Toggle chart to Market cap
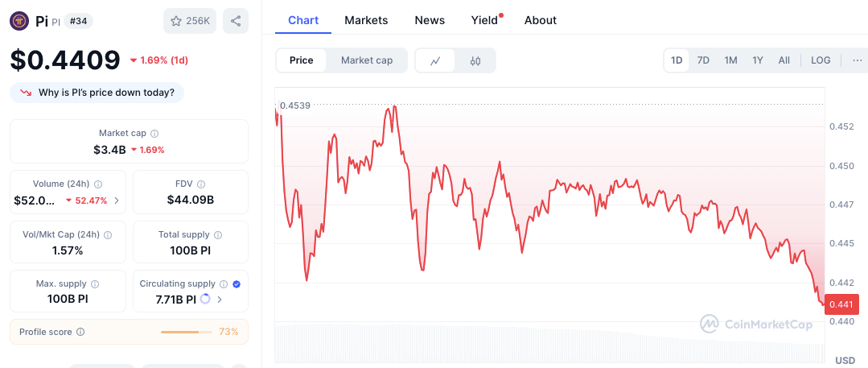This screenshot has height=368, width=868. click(x=367, y=60)
